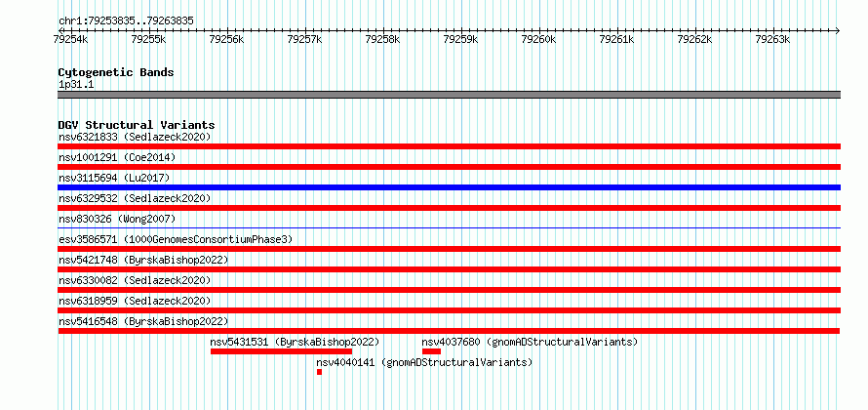Open the nsv3115694 (Lu2017) variant label
Screen dimensions: 868x410
point(114,178)
